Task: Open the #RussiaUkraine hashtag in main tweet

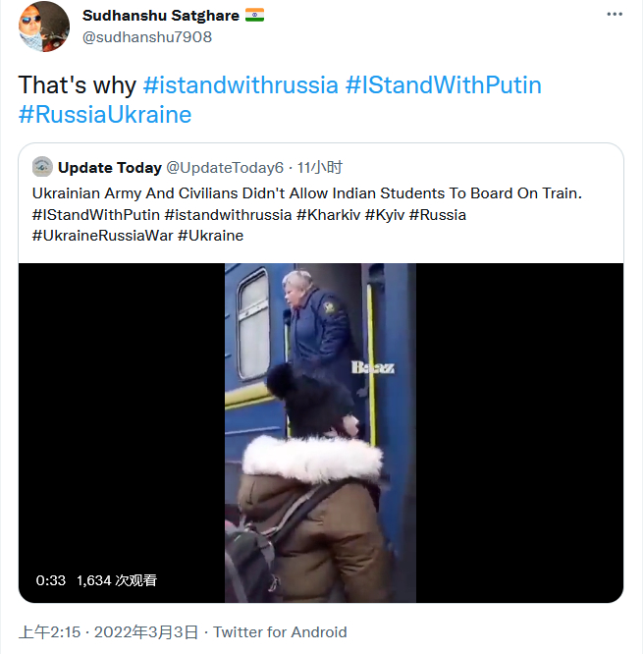Action: pyautogui.click(x=105, y=115)
